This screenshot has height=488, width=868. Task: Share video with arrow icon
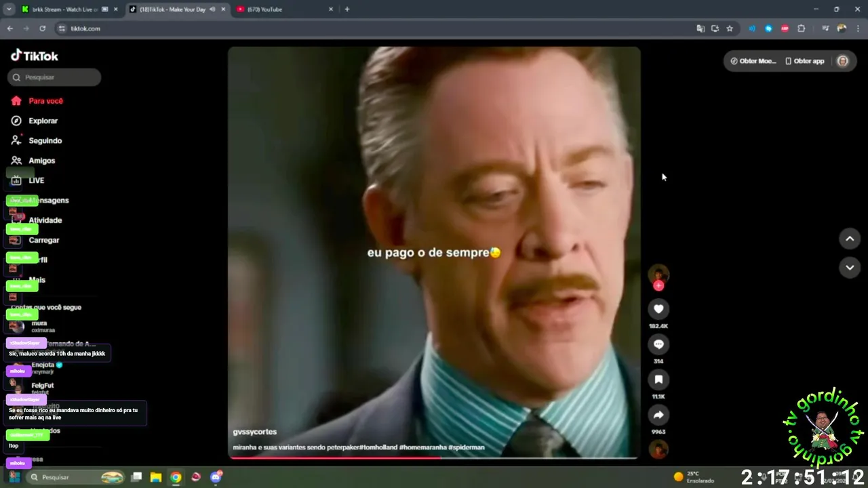coord(658,415)
